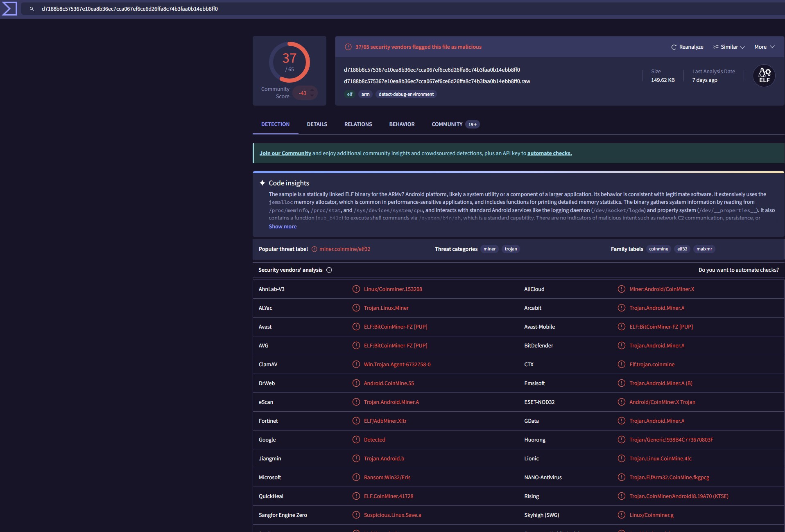Open the BEHAVIOR tab
This screenshot has width=785, height=532.
[x=402, y=124]
